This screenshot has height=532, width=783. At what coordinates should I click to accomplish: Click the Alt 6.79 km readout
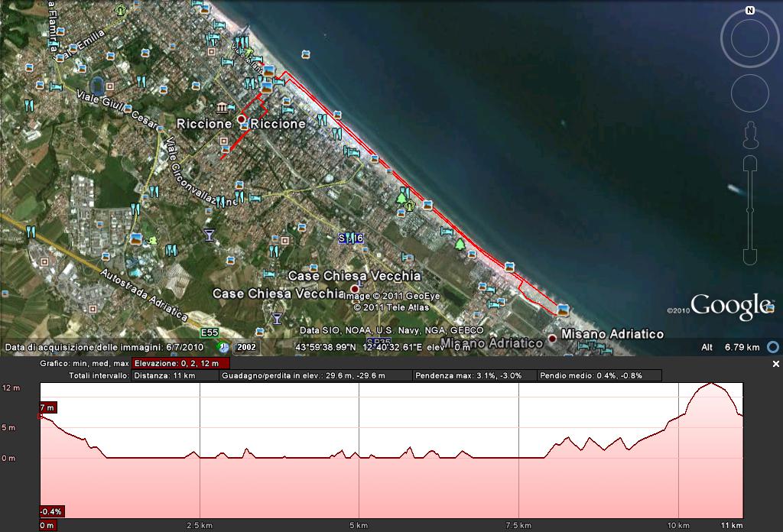coord(730,347)
